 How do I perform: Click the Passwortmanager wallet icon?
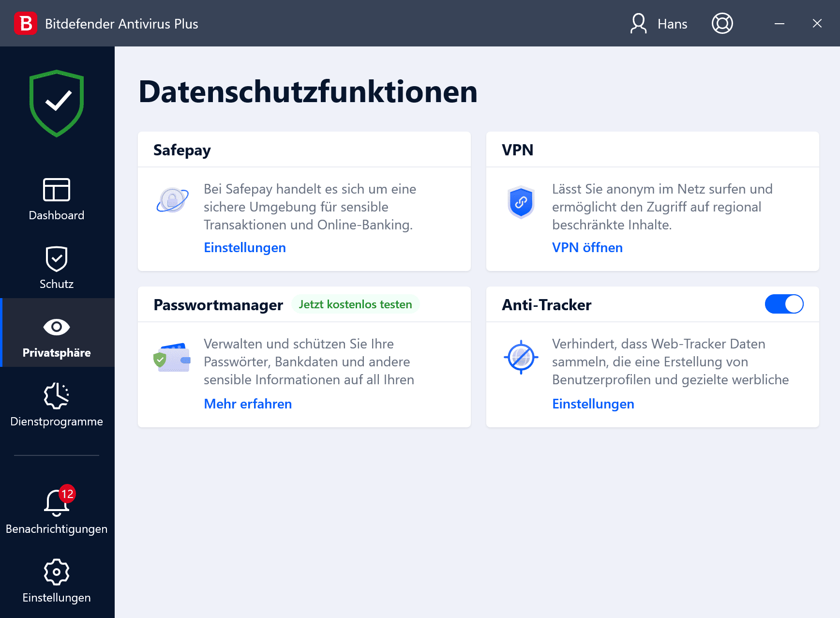(x=172, y=357)
